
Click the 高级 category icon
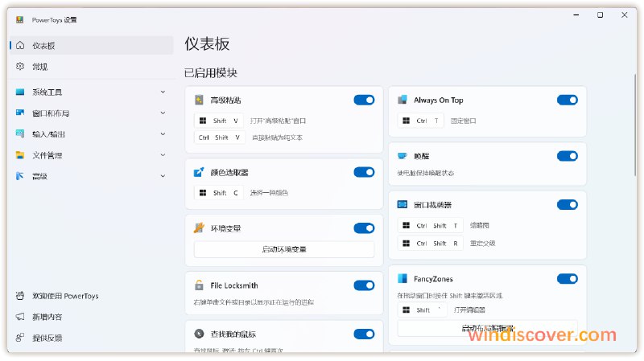pyautogui.click(x=20, y=176)
